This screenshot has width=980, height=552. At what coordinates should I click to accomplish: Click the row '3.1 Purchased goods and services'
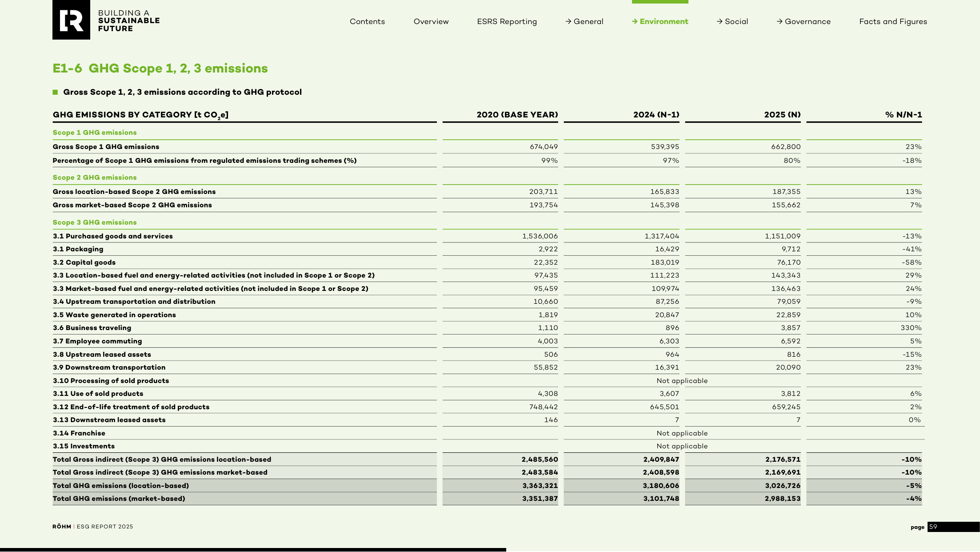coord(487,236)
